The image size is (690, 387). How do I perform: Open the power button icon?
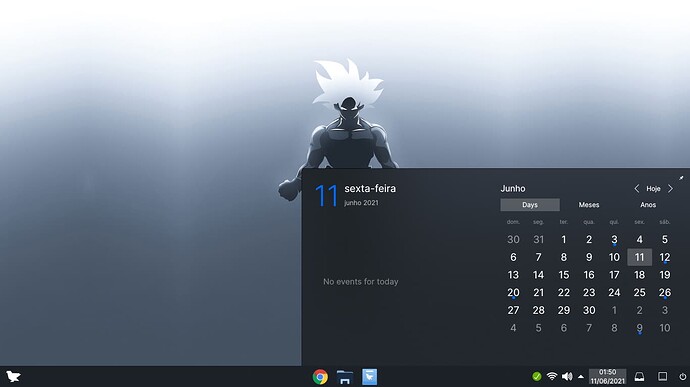[x=683, y=376]
